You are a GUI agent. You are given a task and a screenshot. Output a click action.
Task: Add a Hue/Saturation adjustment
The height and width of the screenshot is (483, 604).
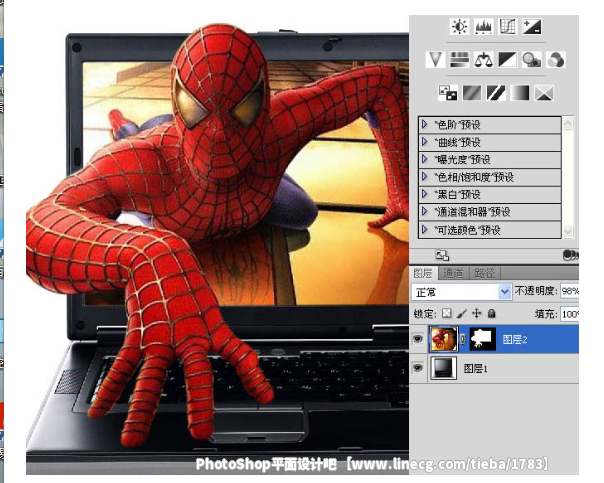coord(460,59)
